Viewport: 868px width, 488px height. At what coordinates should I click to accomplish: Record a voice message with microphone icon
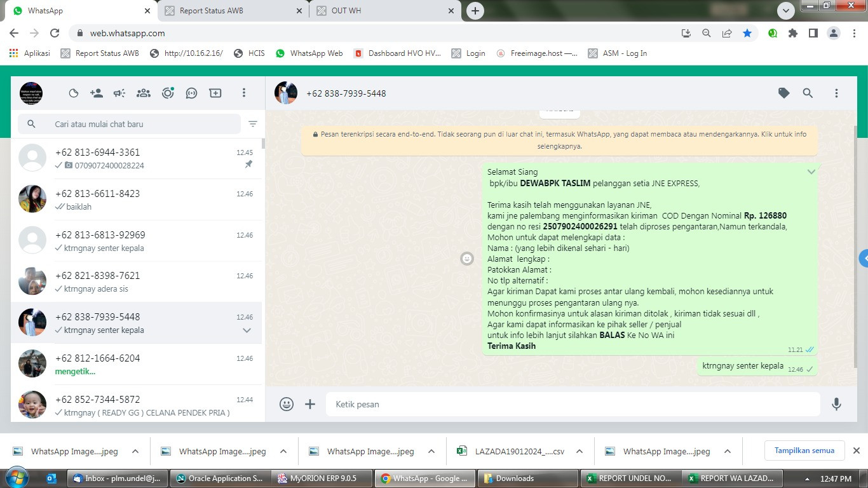(x=836, y=404)
